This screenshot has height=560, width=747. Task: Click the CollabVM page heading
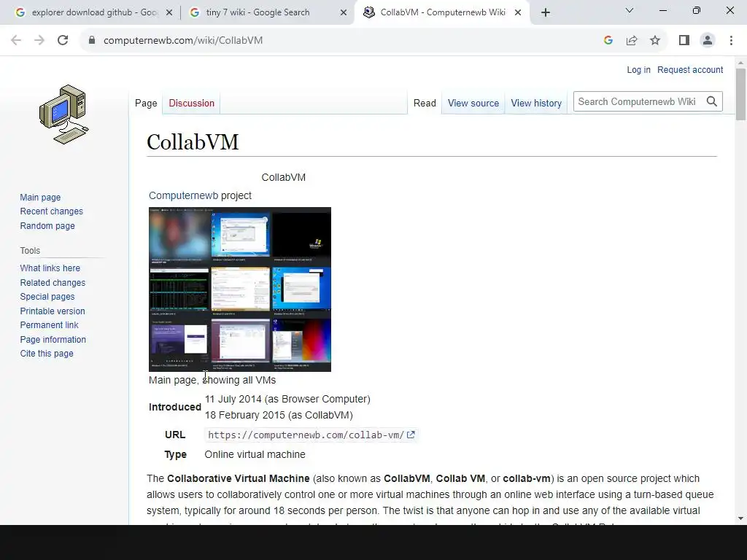click(193, 142)
